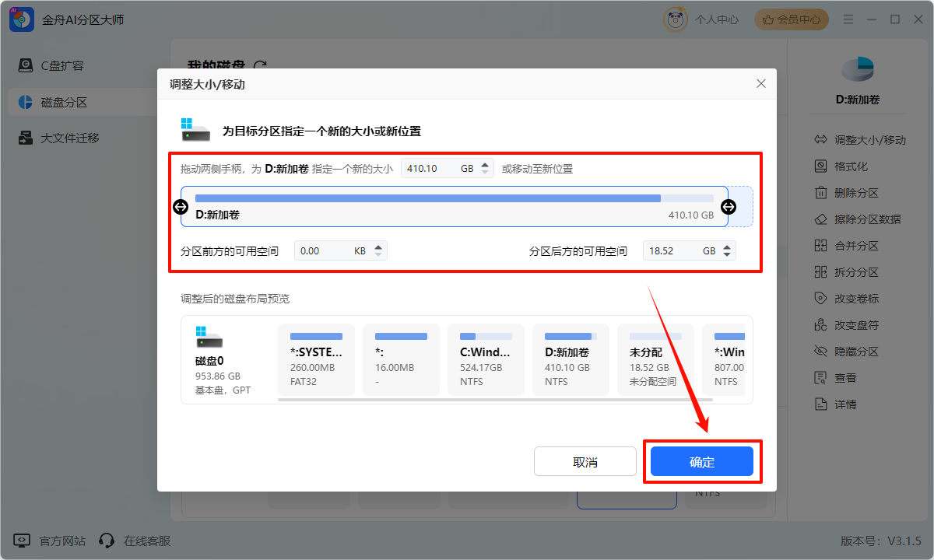Choose the 合并分区 merge icon
This screenshot has width=934, height=560.
tap(820, 246)
